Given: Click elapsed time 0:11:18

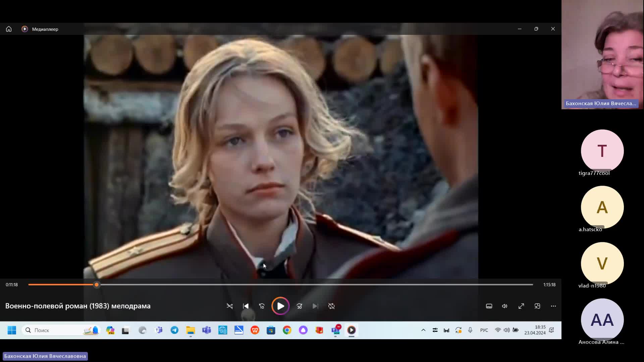Looking at the screenshot, I should pyautogui.click(x=12, y=285).
